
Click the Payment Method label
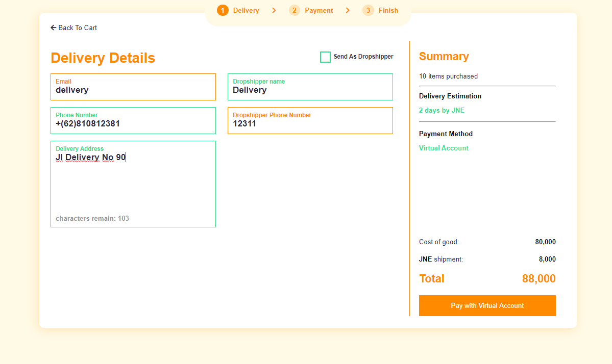click(446, 134)
